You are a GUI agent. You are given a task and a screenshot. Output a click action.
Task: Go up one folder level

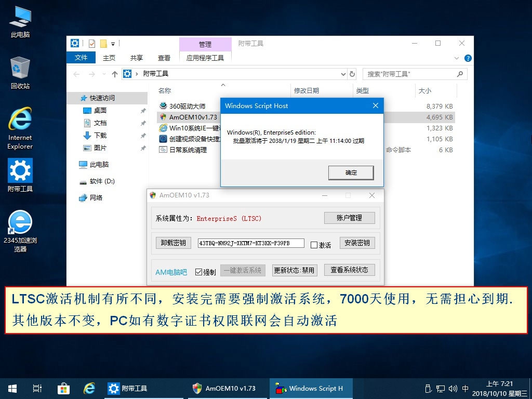pos(115,74)
